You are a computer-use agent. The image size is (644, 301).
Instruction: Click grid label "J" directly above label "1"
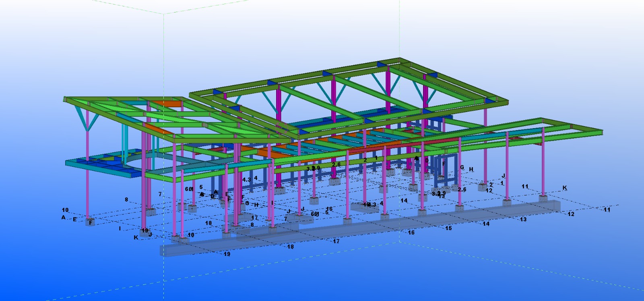[503, 176]
